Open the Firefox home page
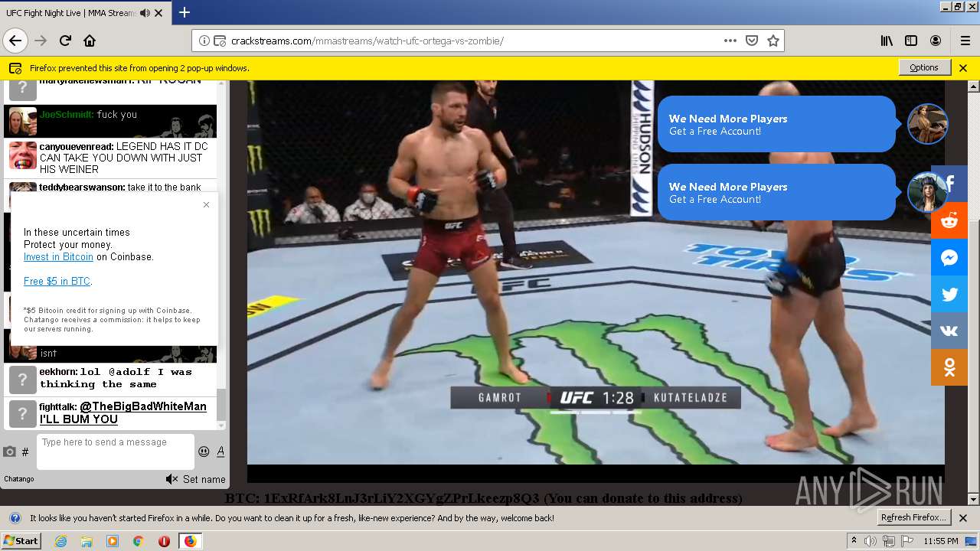The width and height of the screenshot is (980, 551). point(90,41)
